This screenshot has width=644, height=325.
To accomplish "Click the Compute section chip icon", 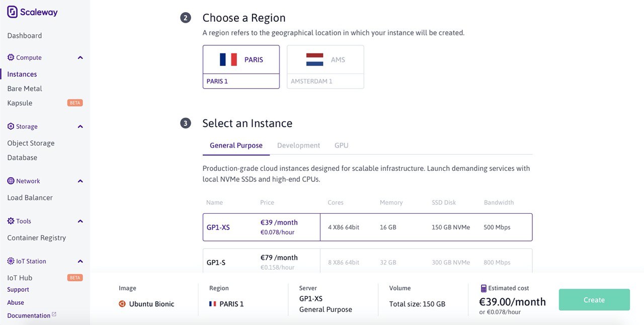I will pyautogui.click(x=11, y=57).
